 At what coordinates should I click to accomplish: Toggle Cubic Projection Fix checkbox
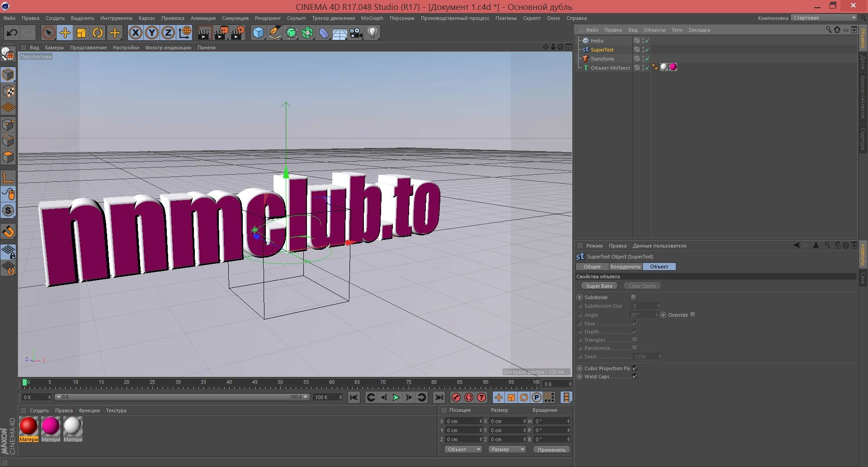635,368
